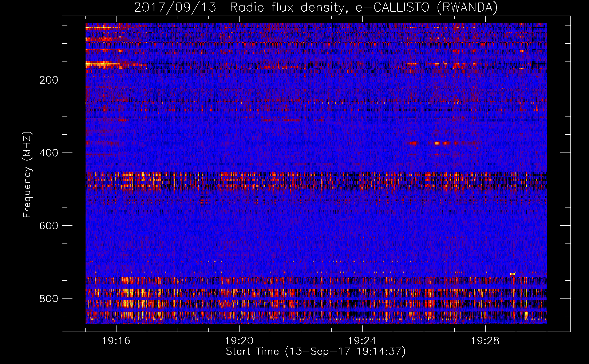Image resolution: width=589 pixels, height=364 pixels.
Task: Click the 400 frequency tick label
Action: click(x=49, y=153)
